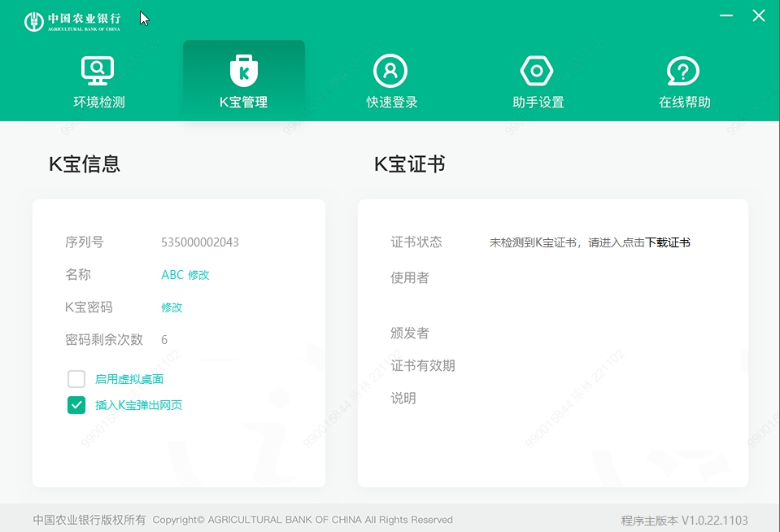Click the 中国农业银行版权所有 footer text

click(89, 520)
